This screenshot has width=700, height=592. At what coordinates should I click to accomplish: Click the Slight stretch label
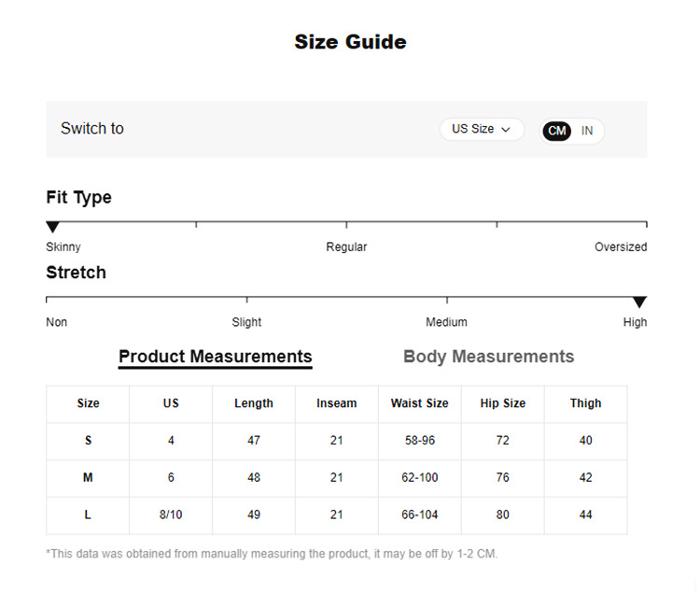coord(246,322)
